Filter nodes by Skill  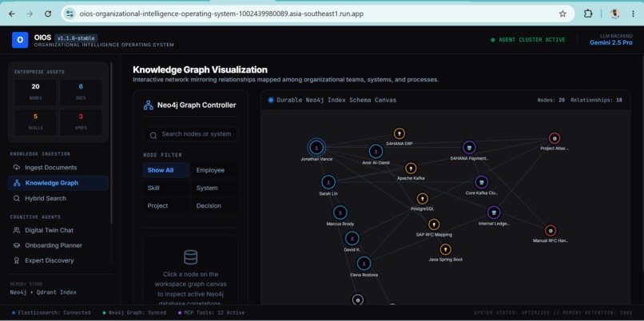click(x=166, y=188)
